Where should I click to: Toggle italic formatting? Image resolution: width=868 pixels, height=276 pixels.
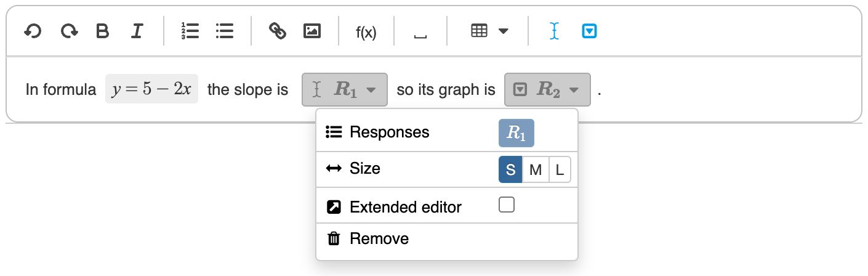coord(137,31)
